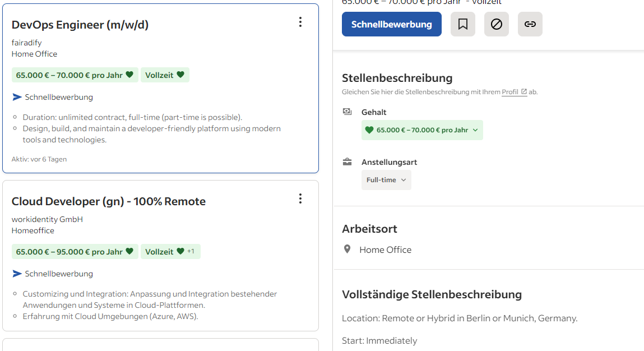Open three-dot menu for DevOps Engineer card
This screenshot has height=351, width=644.
tap(300, 22)
